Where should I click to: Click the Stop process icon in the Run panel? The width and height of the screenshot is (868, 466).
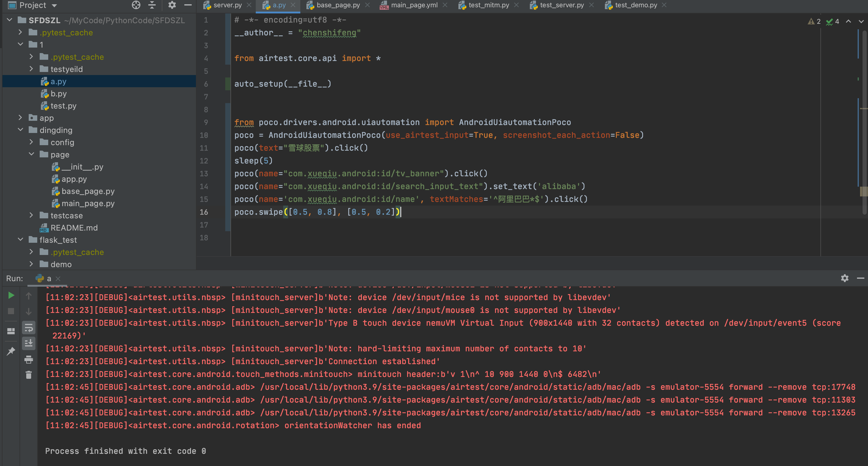pyautogui.click(x=11, y=311)
